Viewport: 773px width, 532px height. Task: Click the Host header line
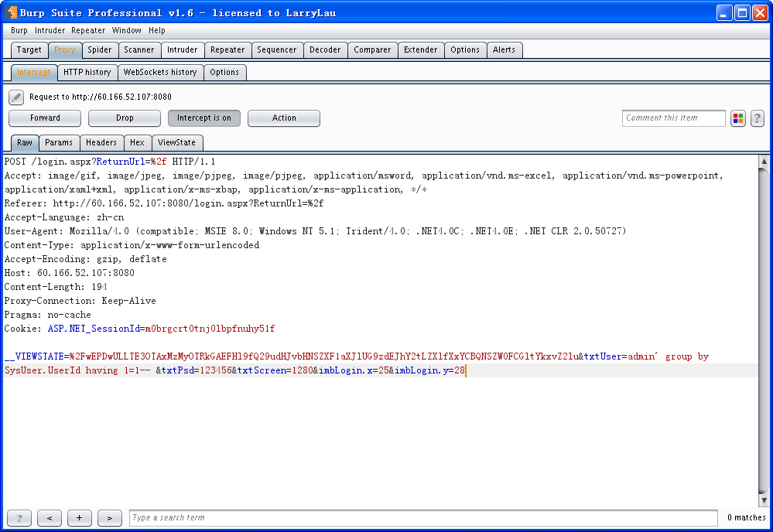point(70,273)
